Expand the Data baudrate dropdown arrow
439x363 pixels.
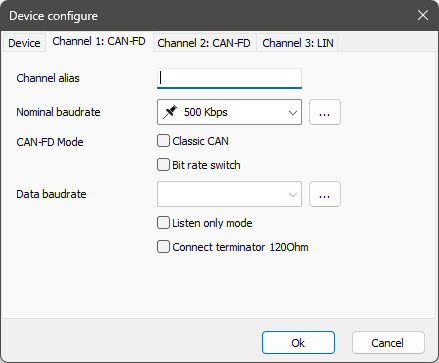pyautogui.click(x=293, y=194)
